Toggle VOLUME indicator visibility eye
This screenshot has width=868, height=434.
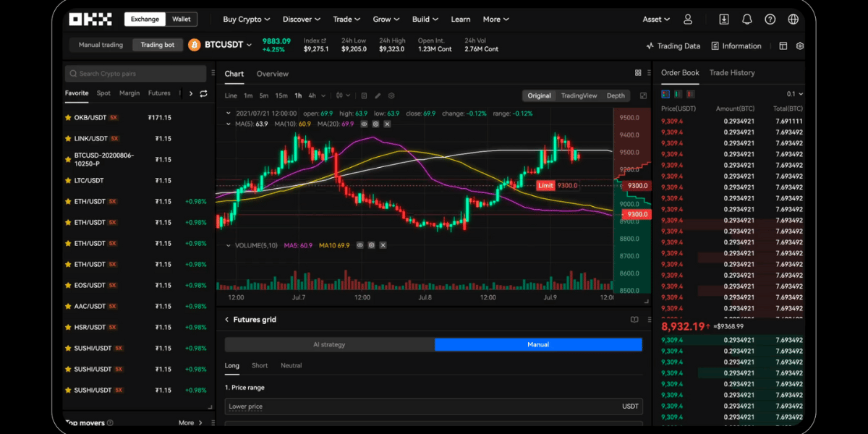359,245
